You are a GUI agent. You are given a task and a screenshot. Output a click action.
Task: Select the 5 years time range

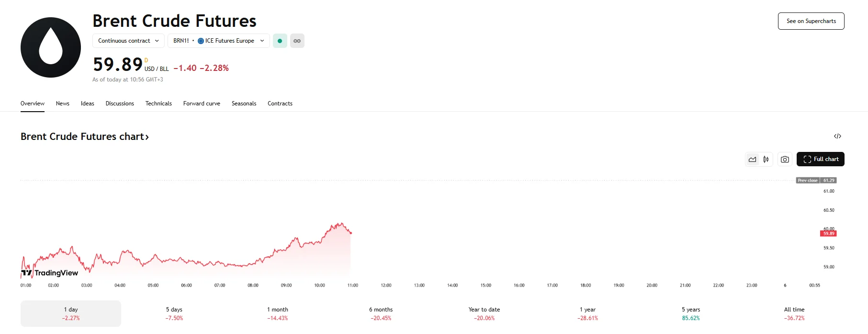coord(691,313)
